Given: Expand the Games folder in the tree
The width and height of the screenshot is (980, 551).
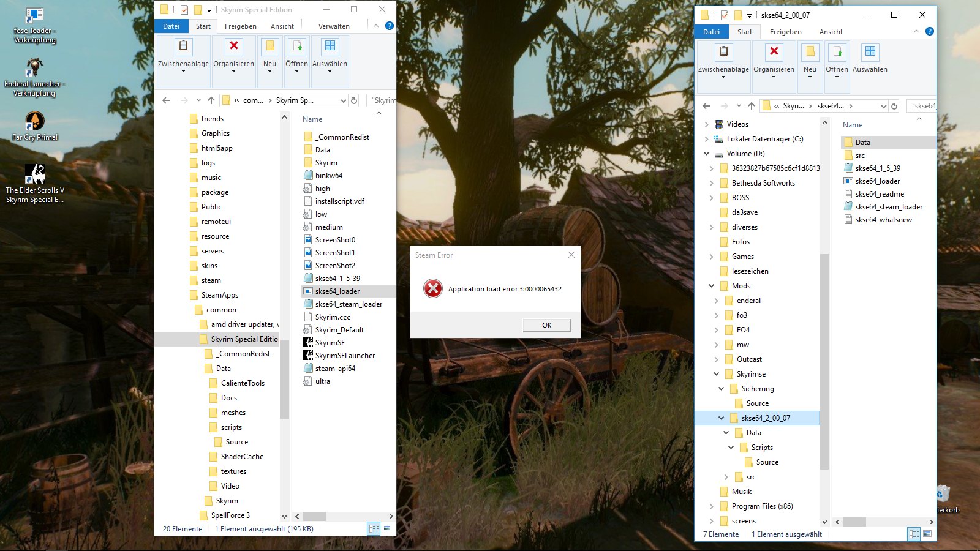Looking at the screenshot, I should (711, 257).
